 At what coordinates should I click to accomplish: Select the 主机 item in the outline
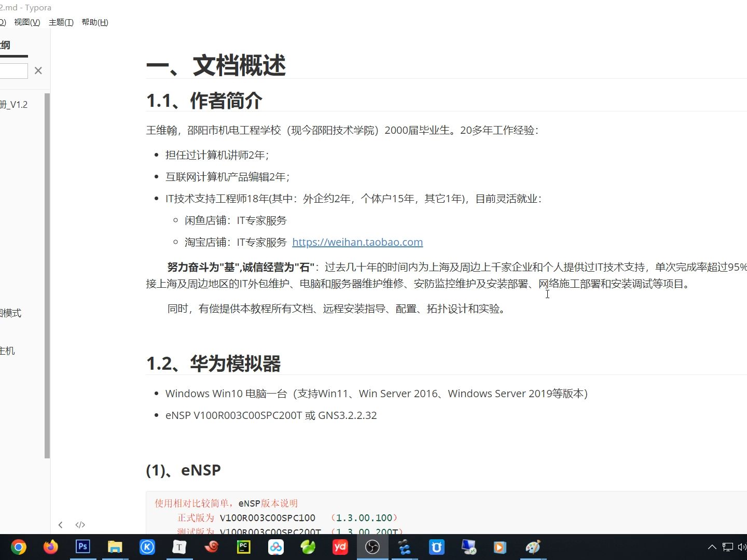(7, 351)
